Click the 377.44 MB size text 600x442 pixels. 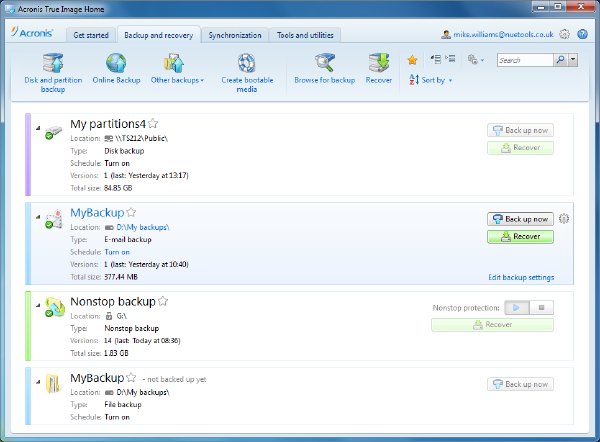[121, 277]
